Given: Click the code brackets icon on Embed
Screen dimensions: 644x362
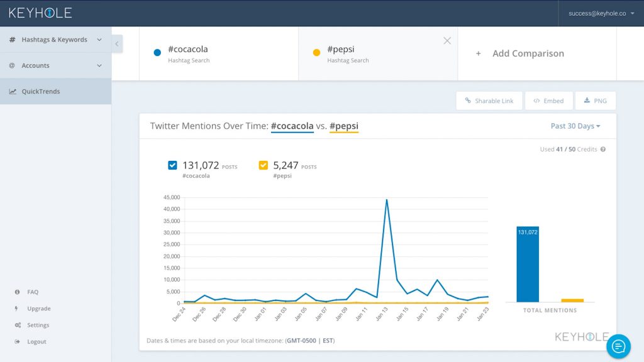Looking at the screenshot, I should pos(536,101).
